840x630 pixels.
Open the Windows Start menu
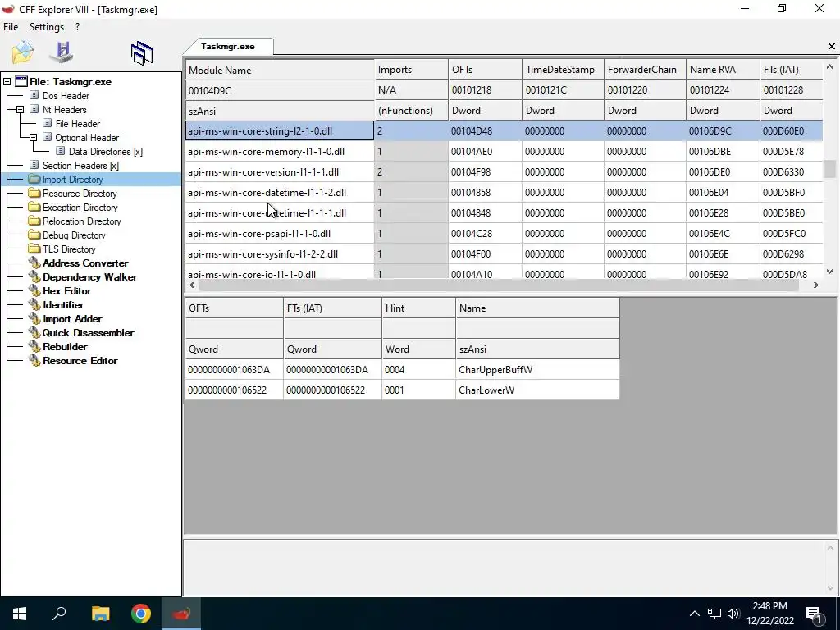click(x=20, y=614)
